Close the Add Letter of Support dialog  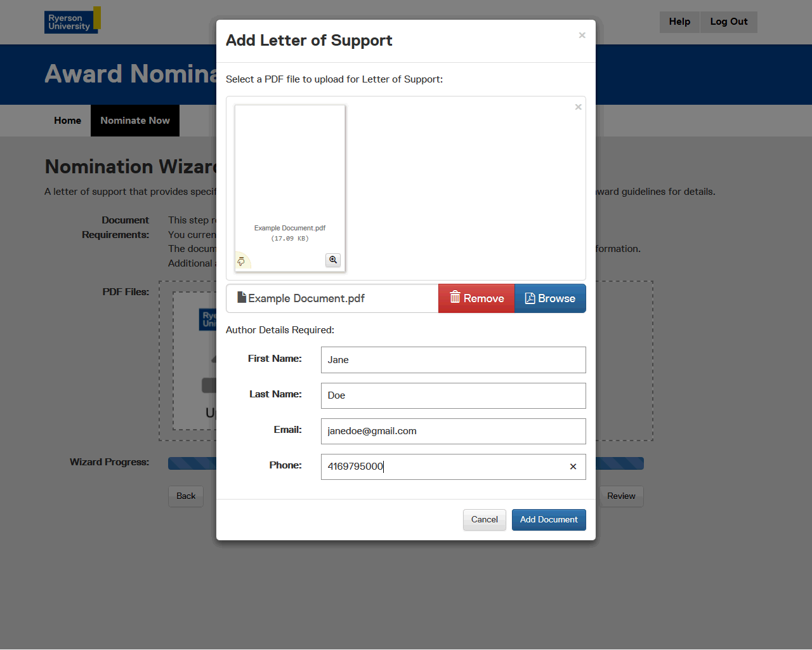point(582,36)
